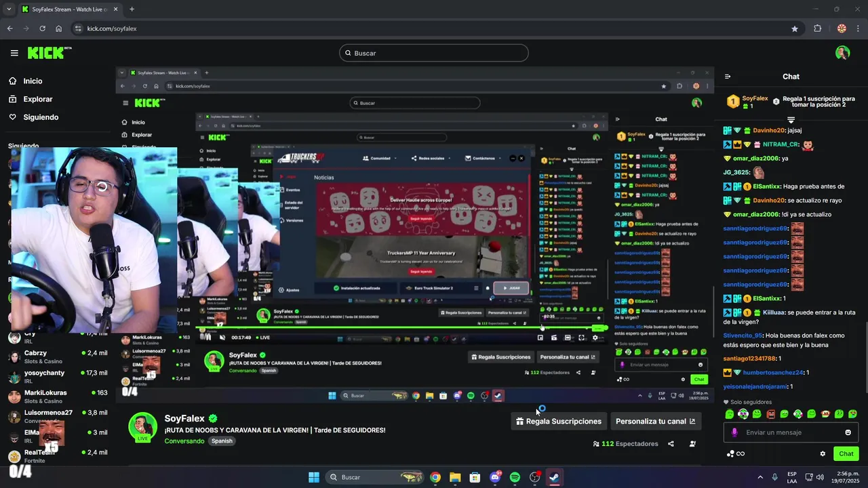Open chat settings gear icon
Screen dimensions: 868x488
point(823,453)
